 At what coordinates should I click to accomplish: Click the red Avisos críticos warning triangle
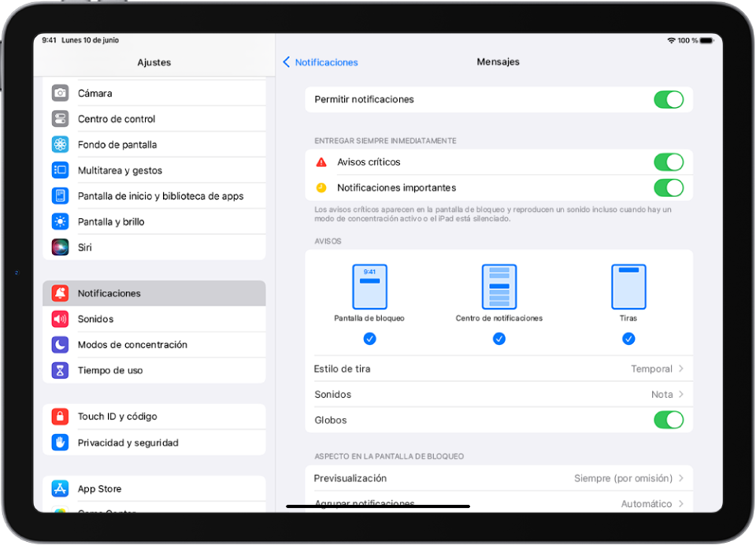click(321, 162)
